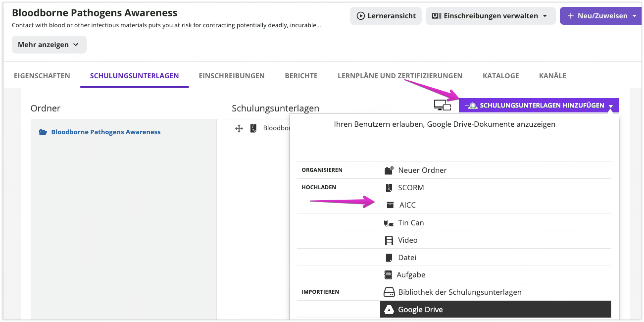The height and width of the screenshot is (322, 644).
Task: Choose Neuer Ordner from the menu
Action: pos(495,170)
